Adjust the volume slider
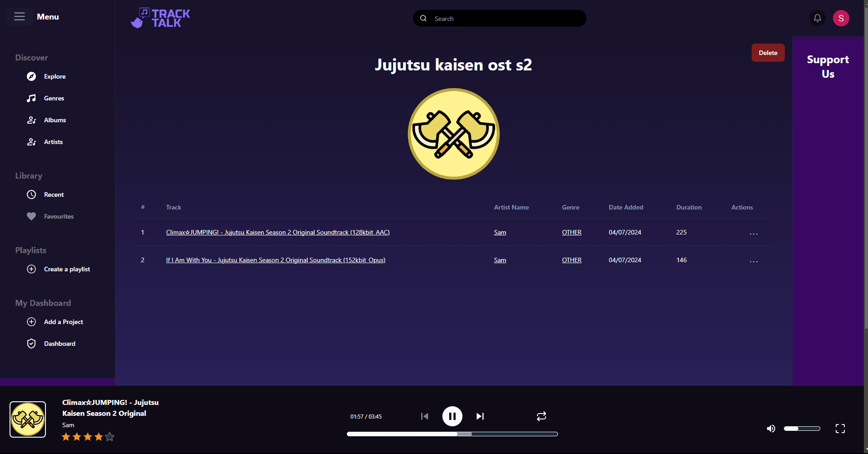868x454 pixels. (x=802, y=428)
